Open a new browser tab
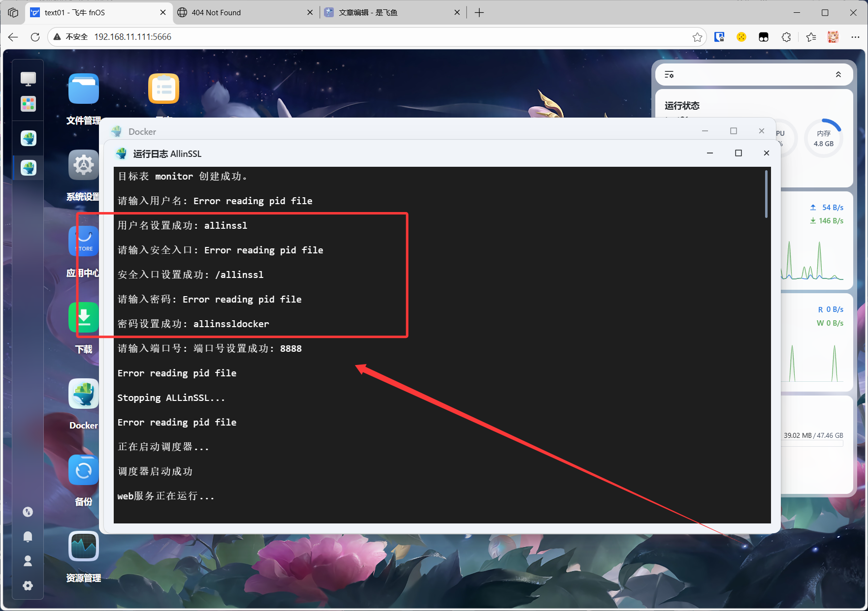This screenshot has height=611, width=868. pyautogui.click(x=479, y=13)
